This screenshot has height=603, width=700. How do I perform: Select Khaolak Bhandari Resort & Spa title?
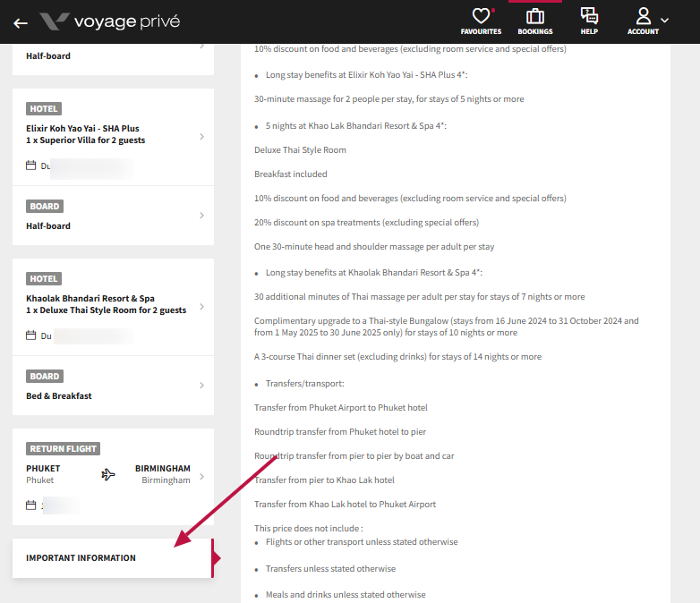(x=90, y=299)
